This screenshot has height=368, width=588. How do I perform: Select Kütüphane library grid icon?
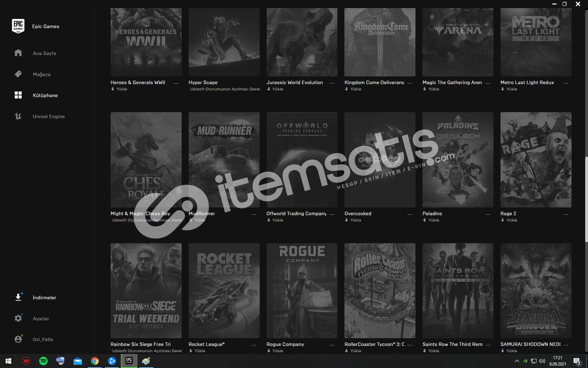18,95
